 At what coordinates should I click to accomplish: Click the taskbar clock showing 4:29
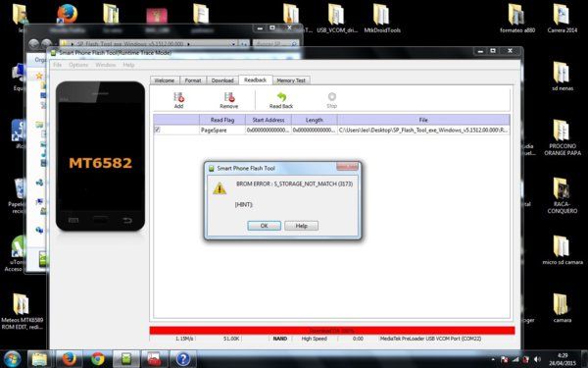point(563,359)
